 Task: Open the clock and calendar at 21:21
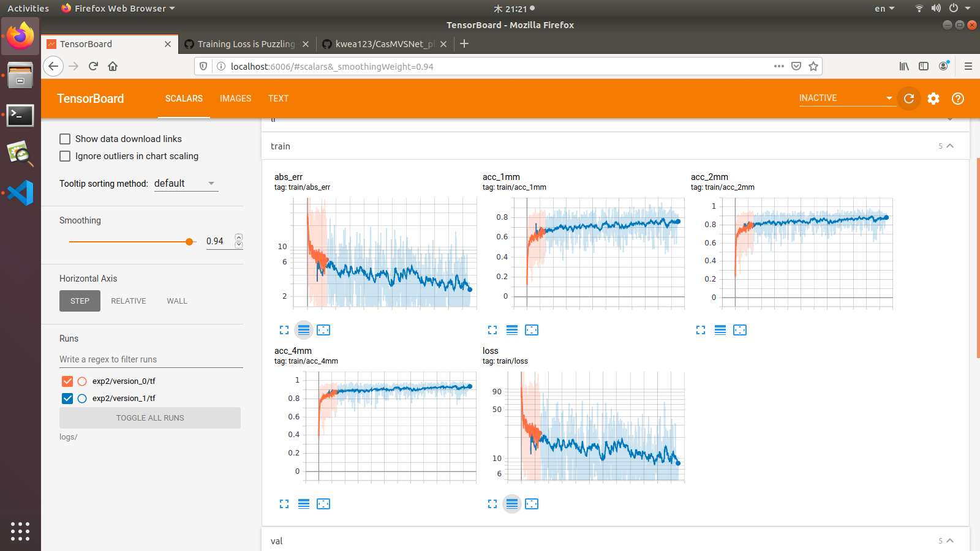click(514, 9)
